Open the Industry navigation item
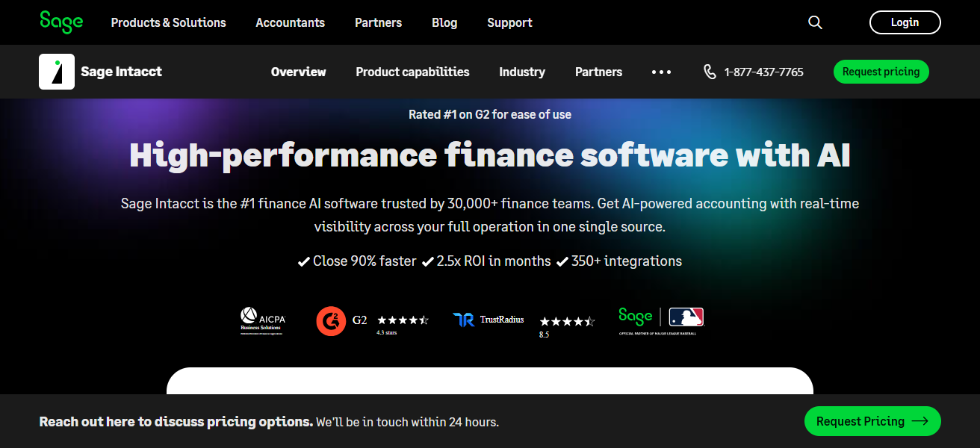Screen dimensions: 980x448 pyautogui.click(x=521, y=72)
